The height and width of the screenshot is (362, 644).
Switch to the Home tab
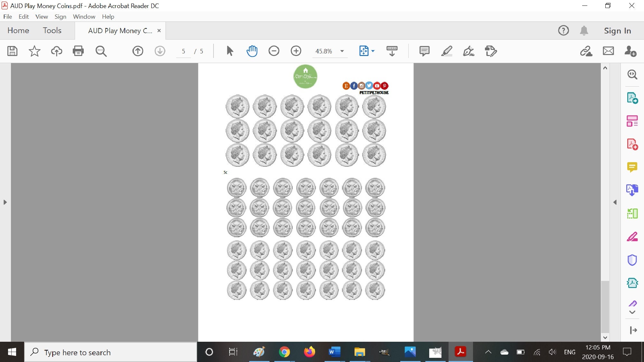coord(18,30)
